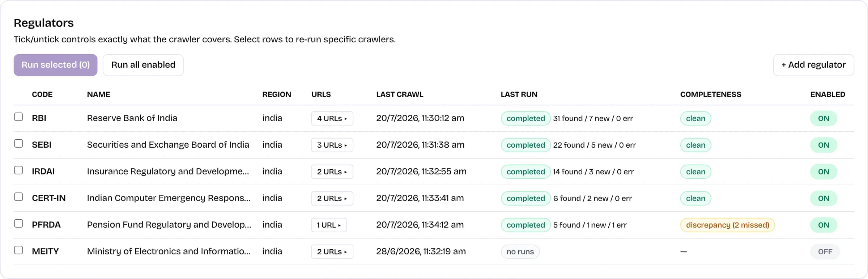
Task: Click the CODE column header
Action: click(x=42, y=94)
